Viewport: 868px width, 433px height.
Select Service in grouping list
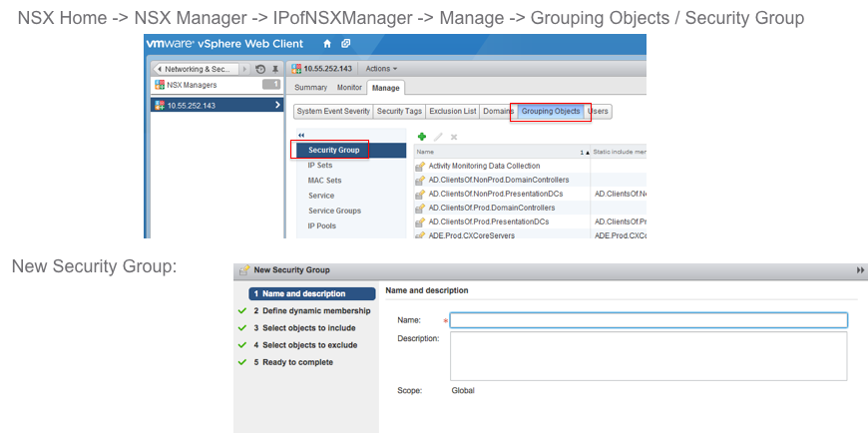321,196
